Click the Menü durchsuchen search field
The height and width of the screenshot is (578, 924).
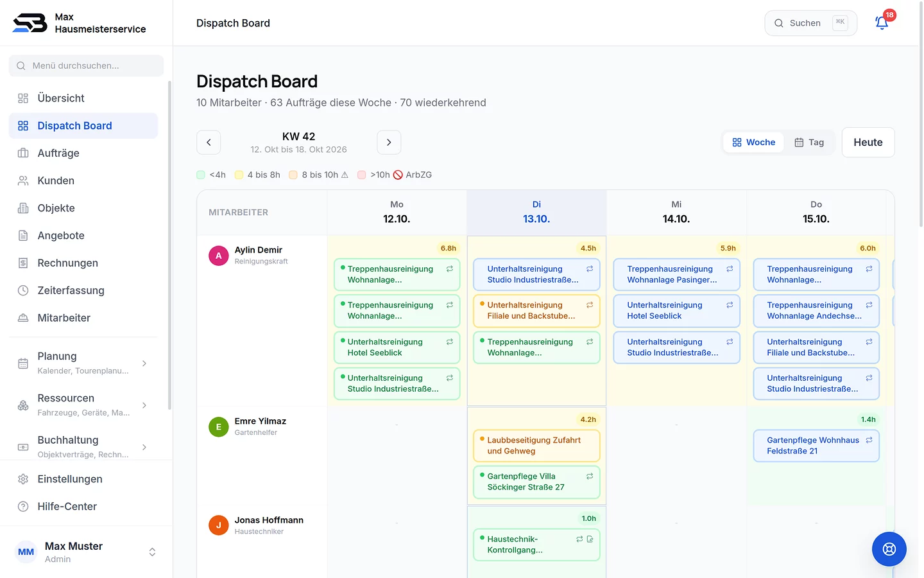coord(87,66)
